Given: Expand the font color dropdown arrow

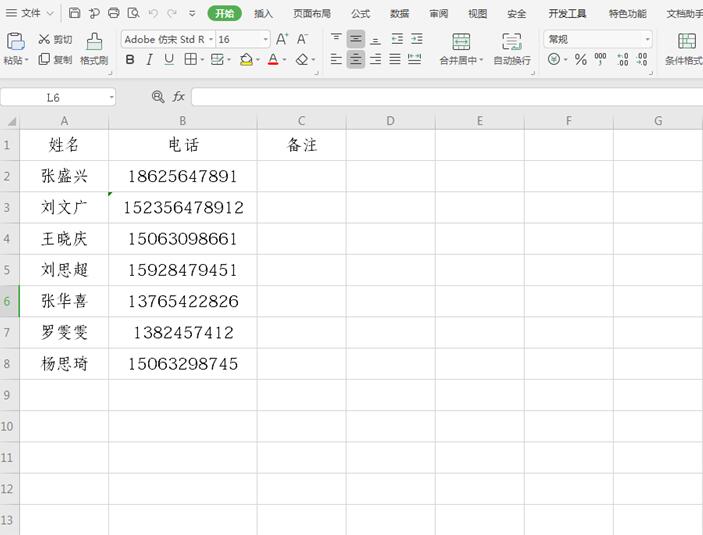Looking at the screenshot, I should (x=284, y=60).
